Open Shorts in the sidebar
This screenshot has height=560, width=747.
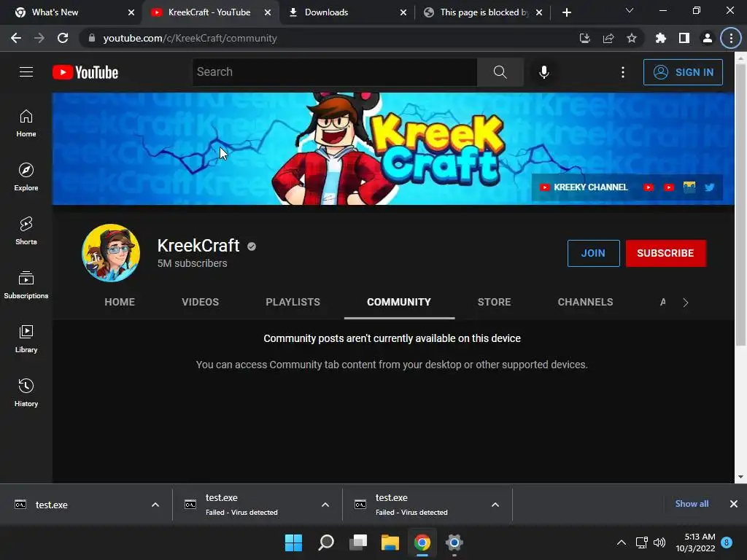[26, 231]
